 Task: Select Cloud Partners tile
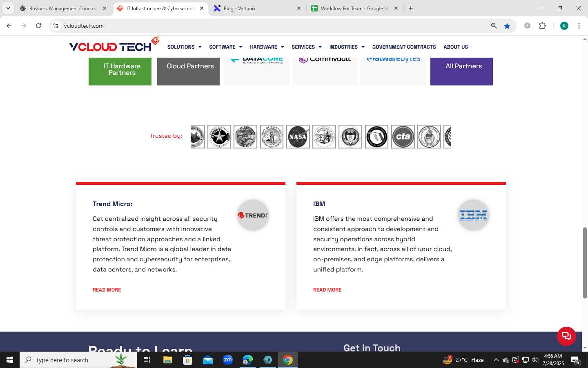click(188, 72)
